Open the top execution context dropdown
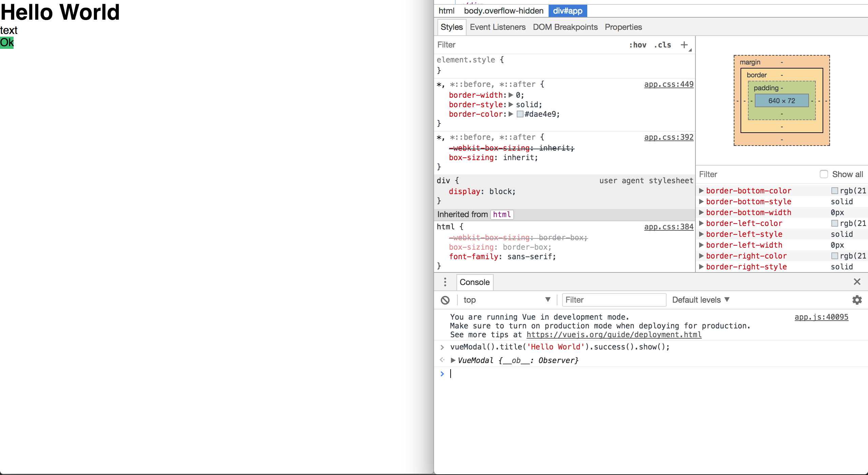 click(507, 300)
